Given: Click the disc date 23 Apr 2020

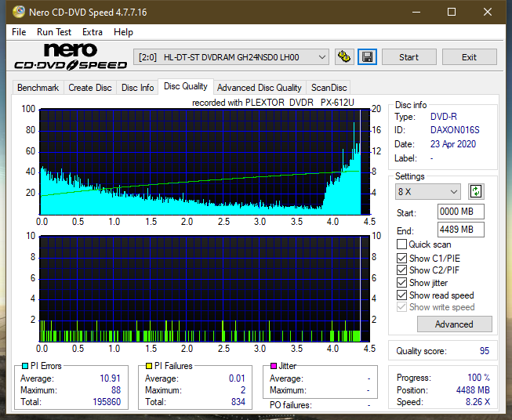Looking at the screenshot, I should [453, 144].
